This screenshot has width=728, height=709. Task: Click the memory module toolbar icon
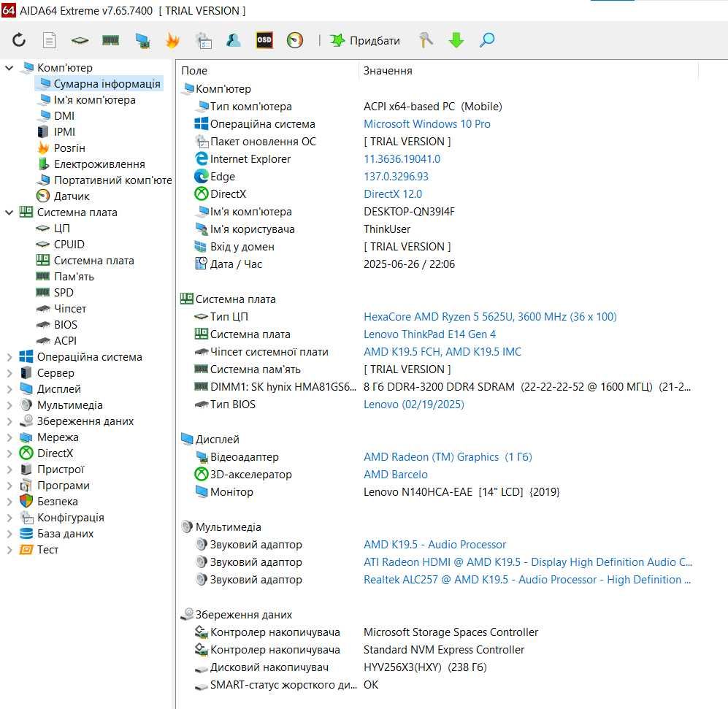click(x=110, y=41)
